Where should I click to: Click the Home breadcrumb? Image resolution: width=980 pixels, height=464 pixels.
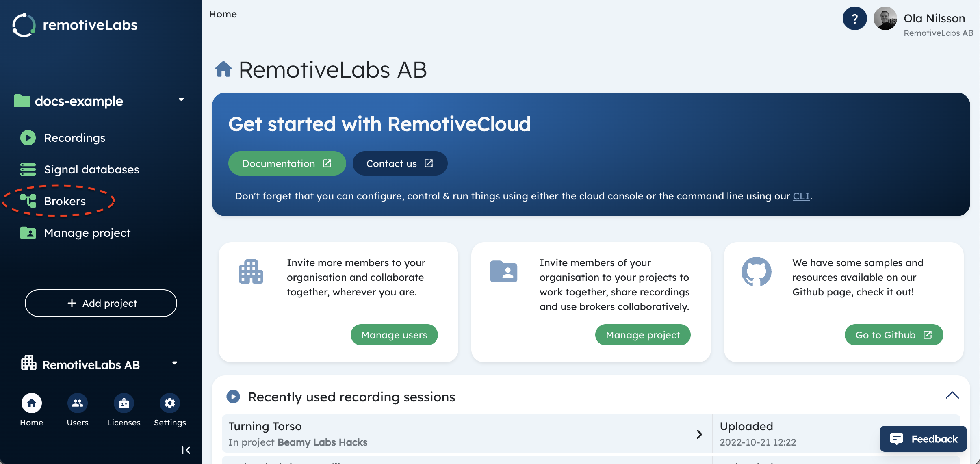point(223,14)
